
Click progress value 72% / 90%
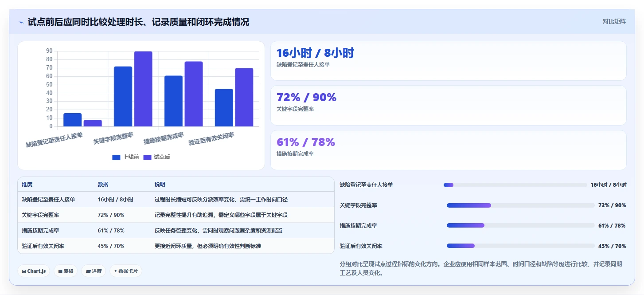(x=612, y=205)
